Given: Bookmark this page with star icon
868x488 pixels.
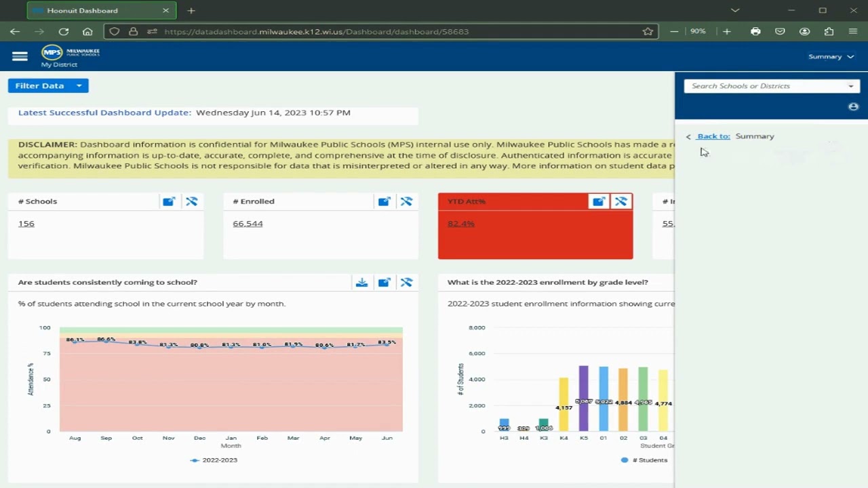Looking at the screenshot, I should coord(648,32).
